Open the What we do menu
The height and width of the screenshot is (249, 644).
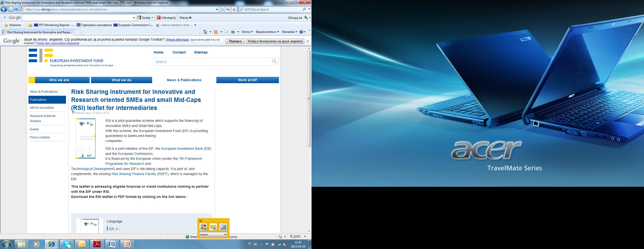(x=121, y=80)
